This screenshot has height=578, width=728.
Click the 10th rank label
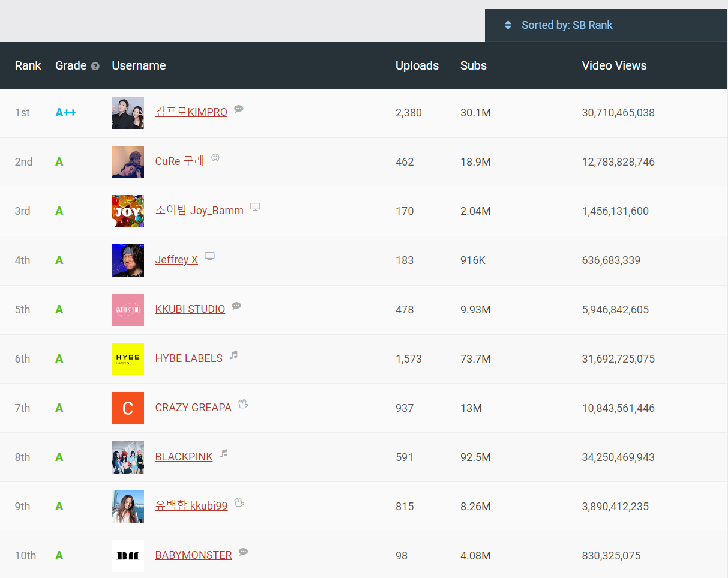(x=25, y=556)
